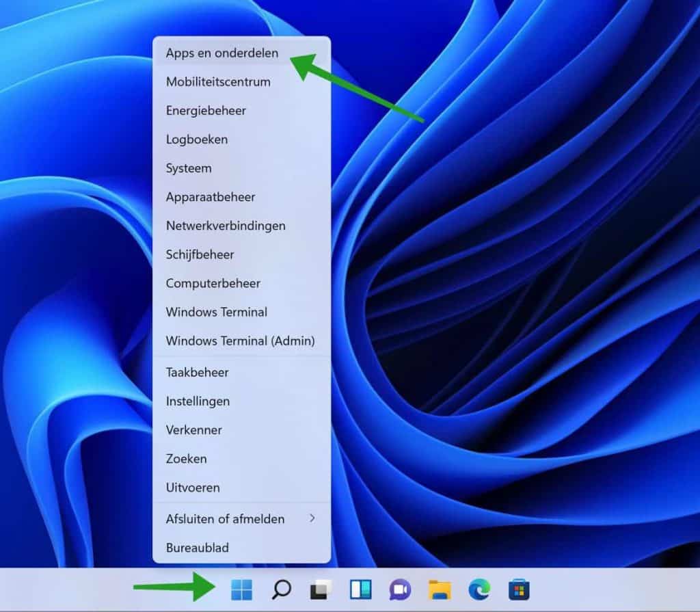Click Netwerkverbindingen menu item
This screenshot has width=700, height=612.
pos(226,225)
